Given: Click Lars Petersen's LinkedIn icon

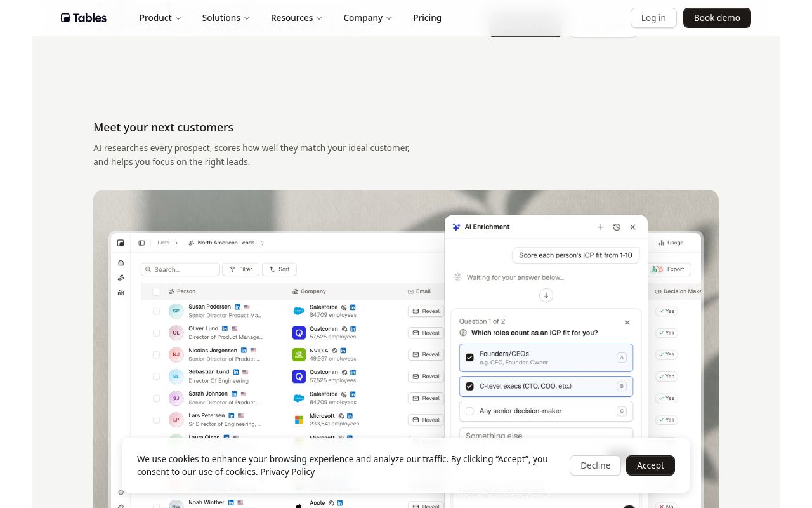Looking at the screenshot, I should pyautogui.click(x=232, y=415).
